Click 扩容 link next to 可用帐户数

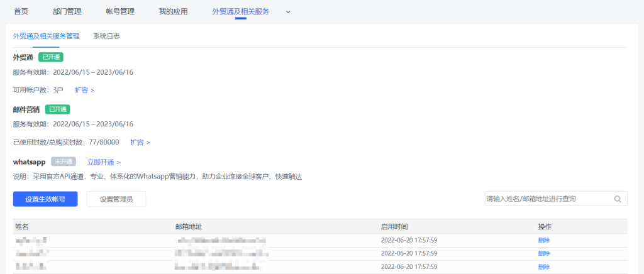pos(84,90)
